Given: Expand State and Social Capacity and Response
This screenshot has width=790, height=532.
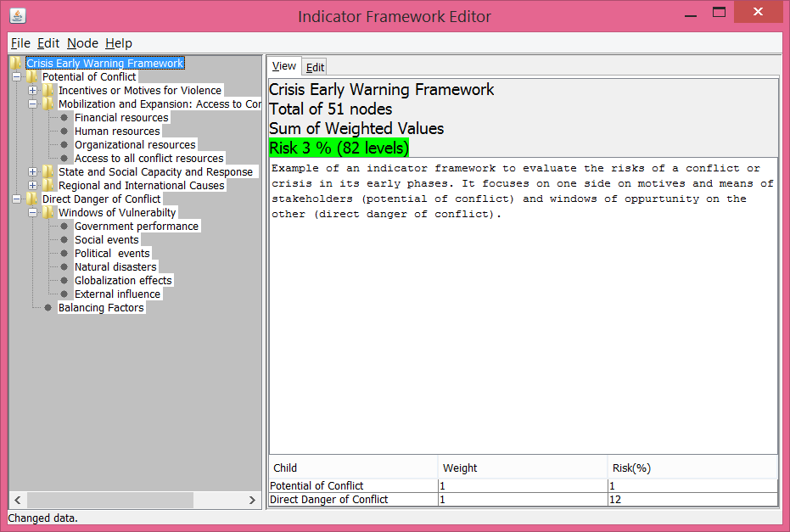Looking at the screenshot, I should (33, 171).
